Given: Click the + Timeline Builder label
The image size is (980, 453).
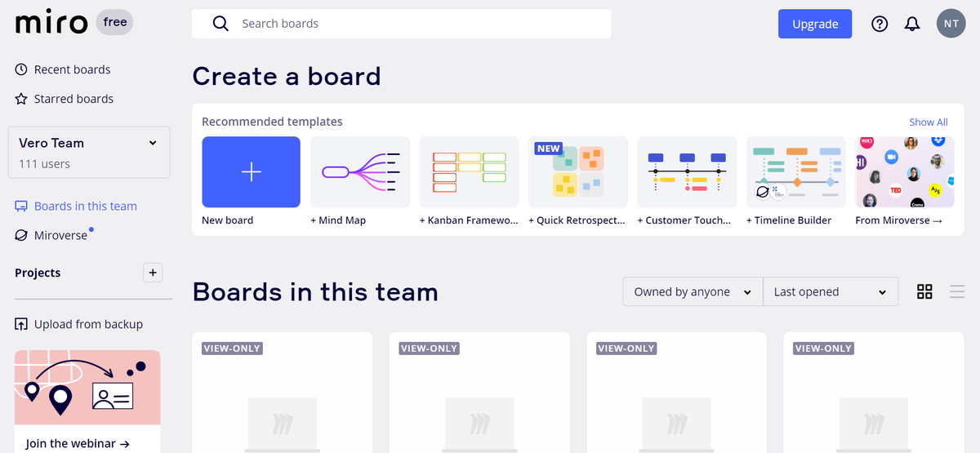Looking at the screenshot, I should [x=789, y=220].
